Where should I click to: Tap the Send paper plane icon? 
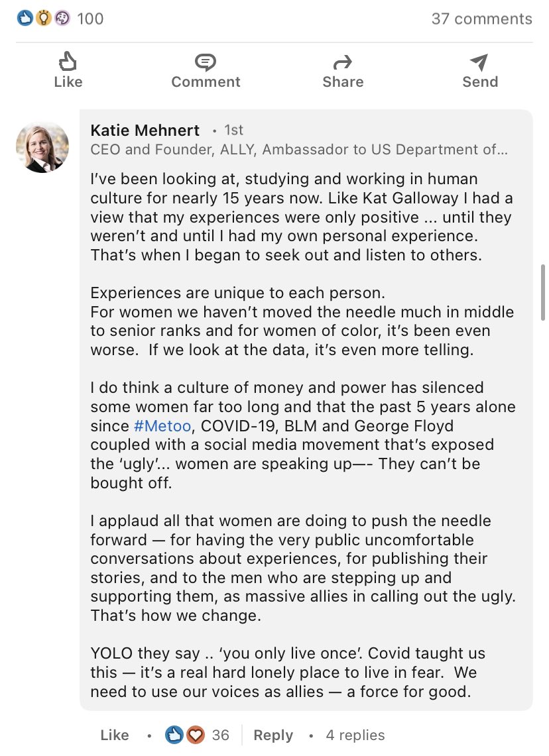coord(479,62)
